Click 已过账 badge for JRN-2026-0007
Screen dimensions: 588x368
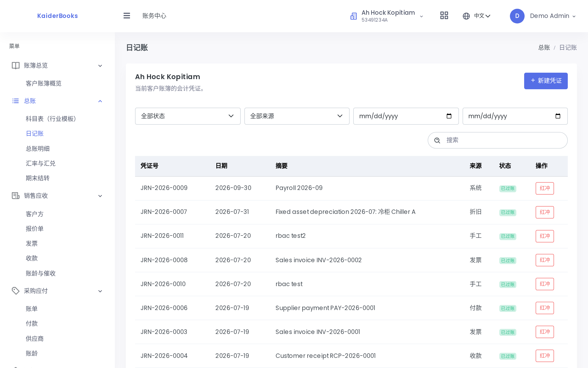click(x=508, y=213)
